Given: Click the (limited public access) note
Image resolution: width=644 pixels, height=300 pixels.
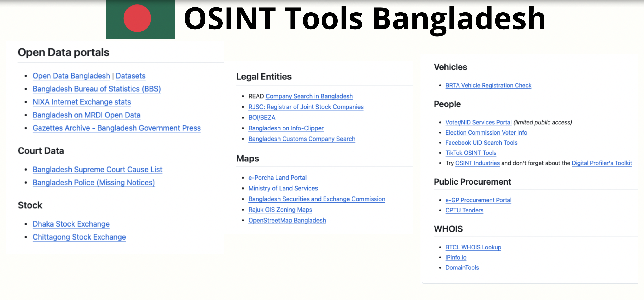Looking at the screenshot, I should (x=543, y=122).
